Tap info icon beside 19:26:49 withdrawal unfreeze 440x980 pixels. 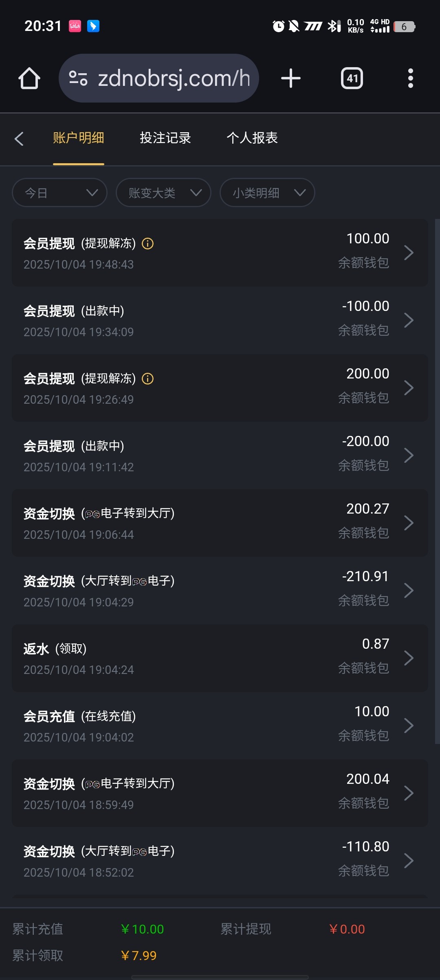[147, 379]
